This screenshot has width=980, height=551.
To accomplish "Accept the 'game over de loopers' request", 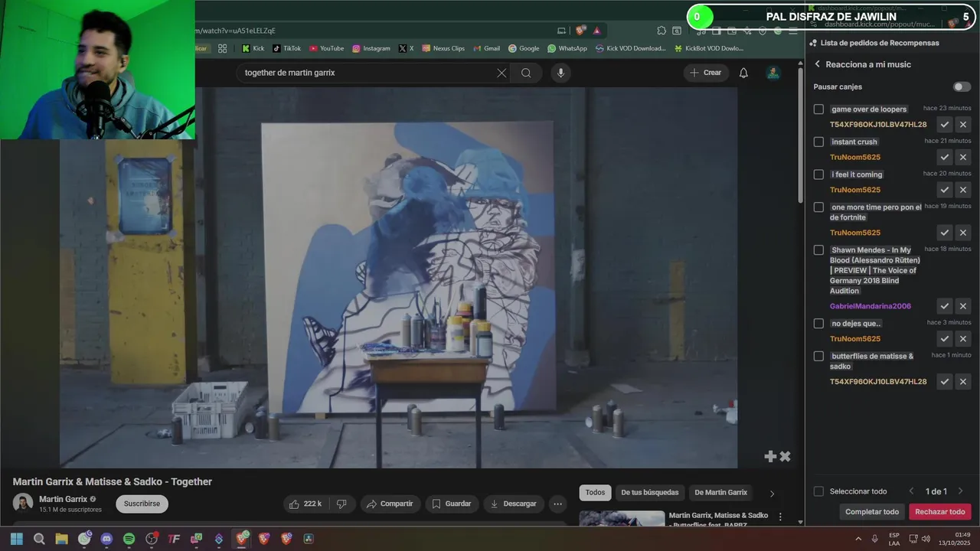I will point(945,125).
